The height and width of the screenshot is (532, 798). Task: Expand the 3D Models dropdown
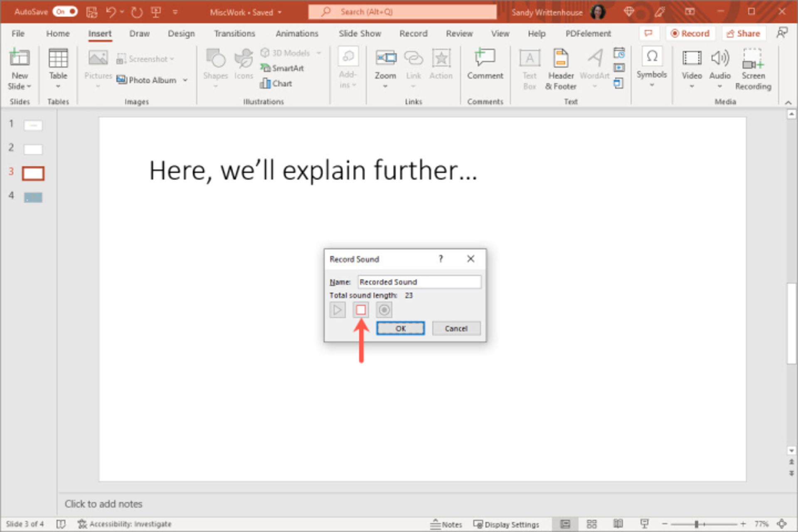click(x=319, y=53)
